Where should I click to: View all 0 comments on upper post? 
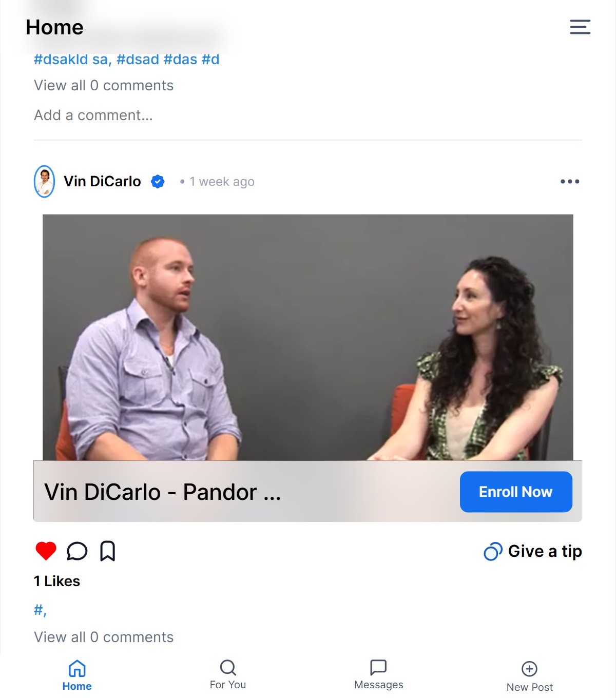[104, 85]
